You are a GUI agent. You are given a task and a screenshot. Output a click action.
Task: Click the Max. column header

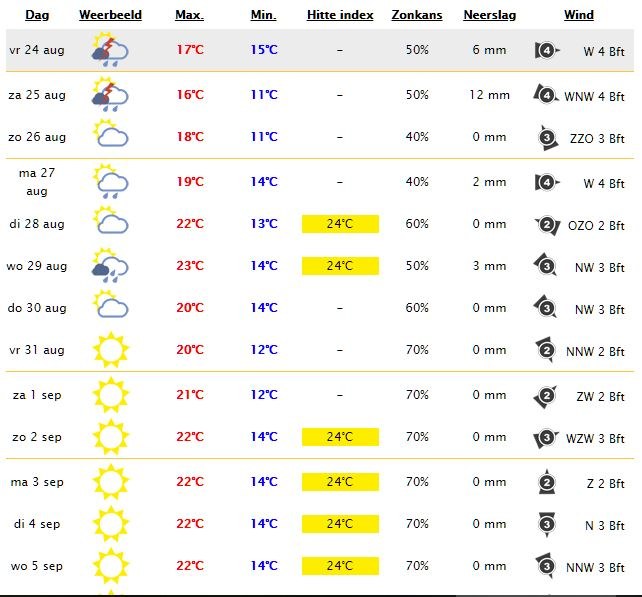189,15
